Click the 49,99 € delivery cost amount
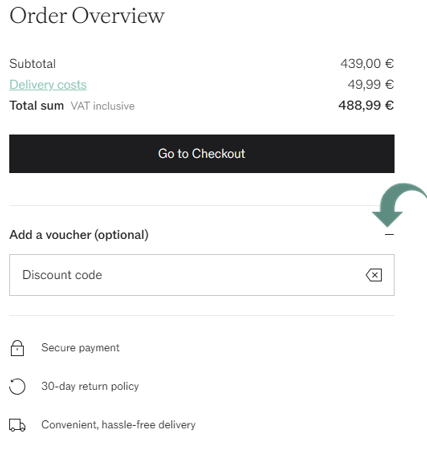This screenshot has height=465, width=427. pyautogui.click(x=371, y=85)
